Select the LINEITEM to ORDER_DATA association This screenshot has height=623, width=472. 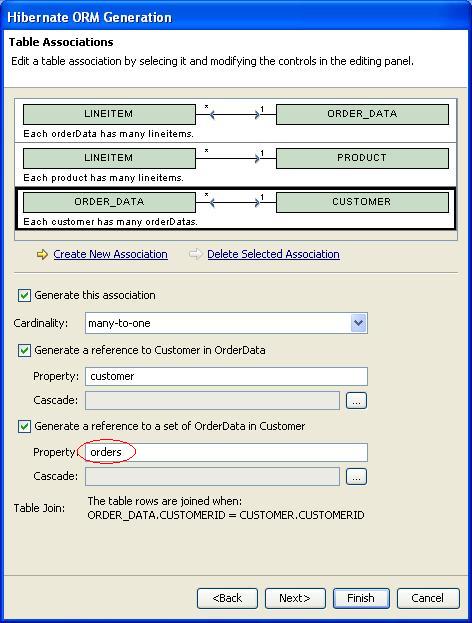point(236,120)
